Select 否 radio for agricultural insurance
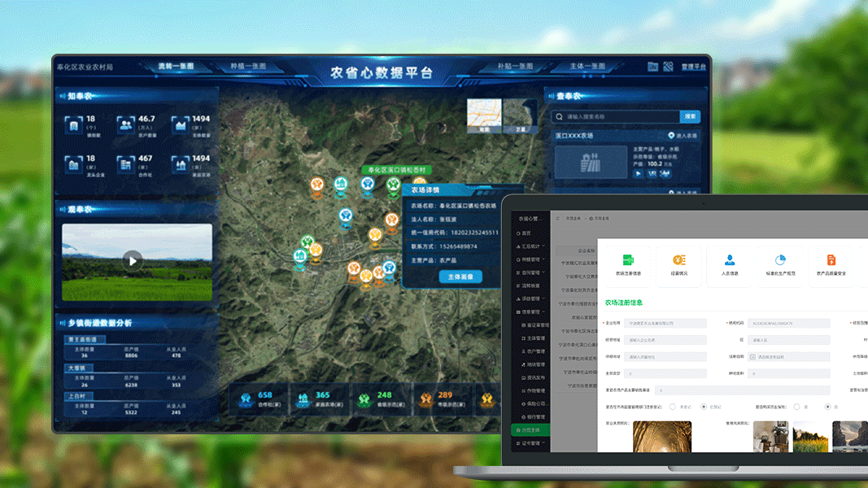 pyautogui.click(x=827, y=407)
